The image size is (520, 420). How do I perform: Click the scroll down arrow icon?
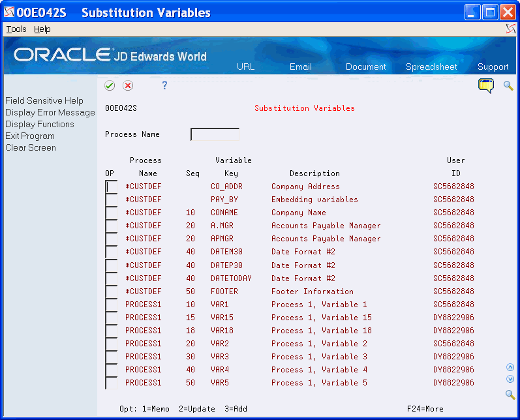click(x=510, y=379)
